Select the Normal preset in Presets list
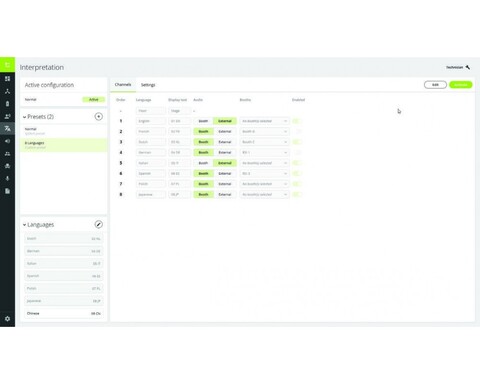 pos(64,131)
